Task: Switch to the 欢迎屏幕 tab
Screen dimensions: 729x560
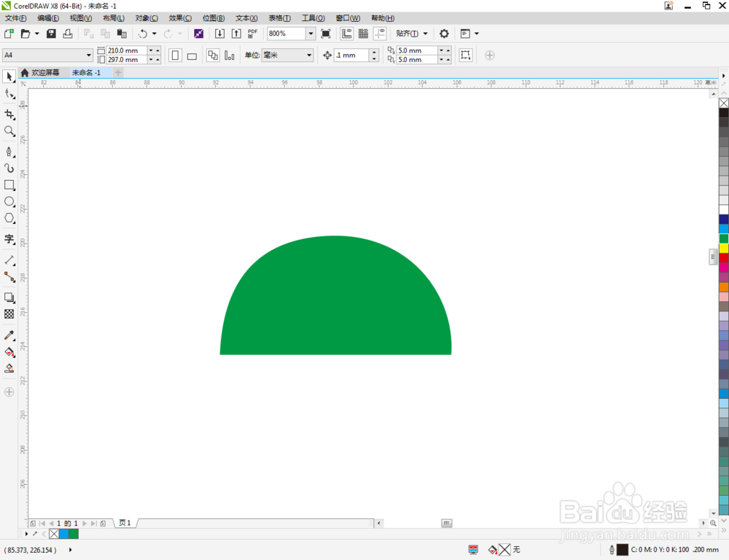Action: [40, 73]
